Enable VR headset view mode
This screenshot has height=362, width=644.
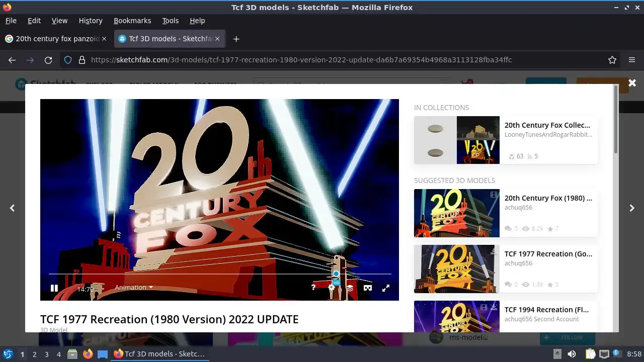pos(368,288)
